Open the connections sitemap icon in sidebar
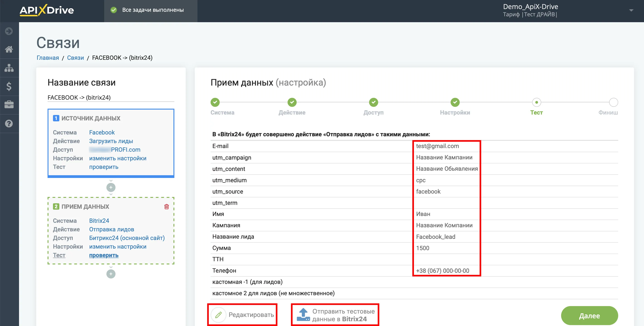The image size is (644, 326). coord(9,68)
